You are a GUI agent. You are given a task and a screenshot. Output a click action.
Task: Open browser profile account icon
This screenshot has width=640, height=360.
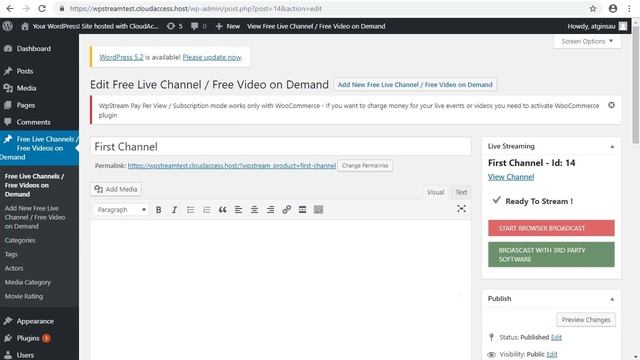(x=613, y=9)
